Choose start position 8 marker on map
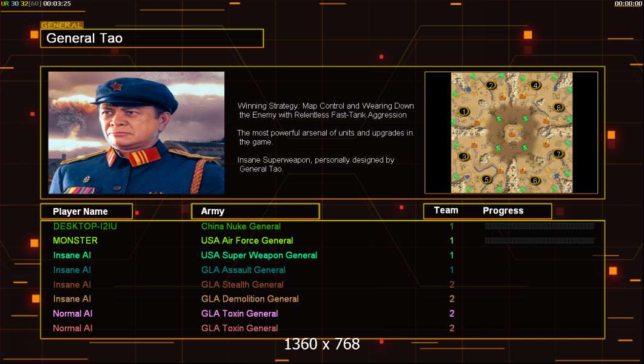644x364 pixels. pos(558,107)
